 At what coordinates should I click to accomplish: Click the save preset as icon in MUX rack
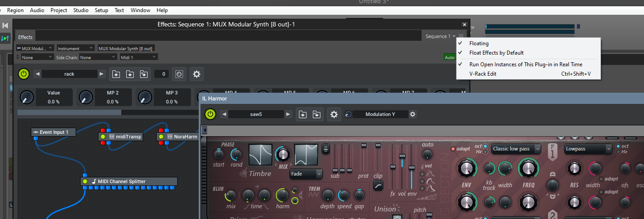pyautogui.click(x=144, y=74)
